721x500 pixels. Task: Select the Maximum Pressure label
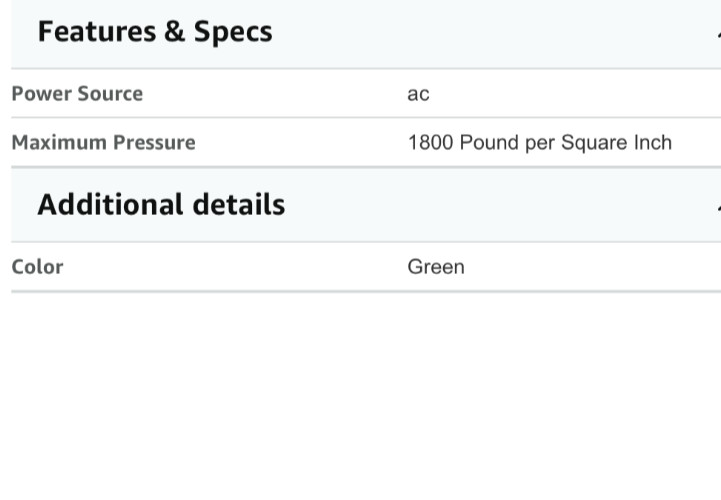pos(103,143)
